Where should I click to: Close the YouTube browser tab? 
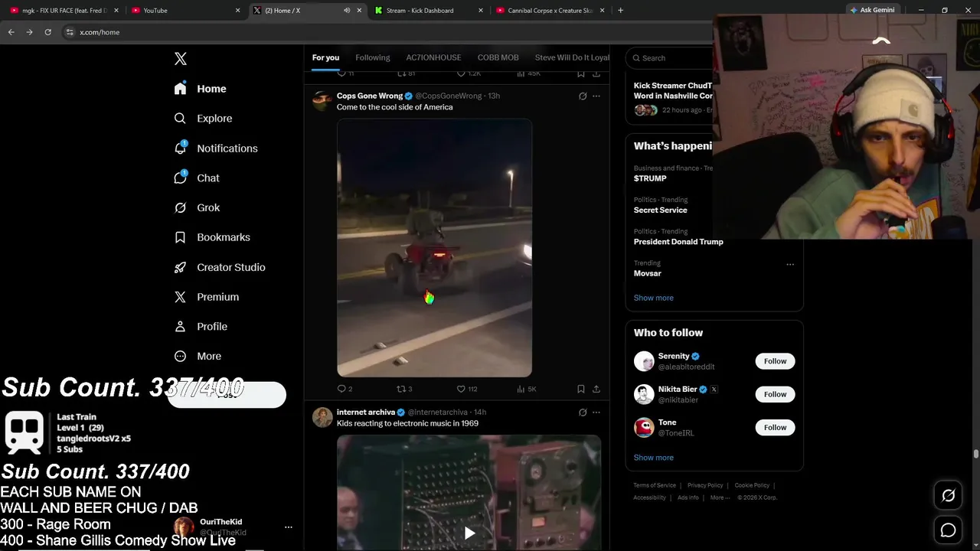pyautogui.click(x=238, y=11)
